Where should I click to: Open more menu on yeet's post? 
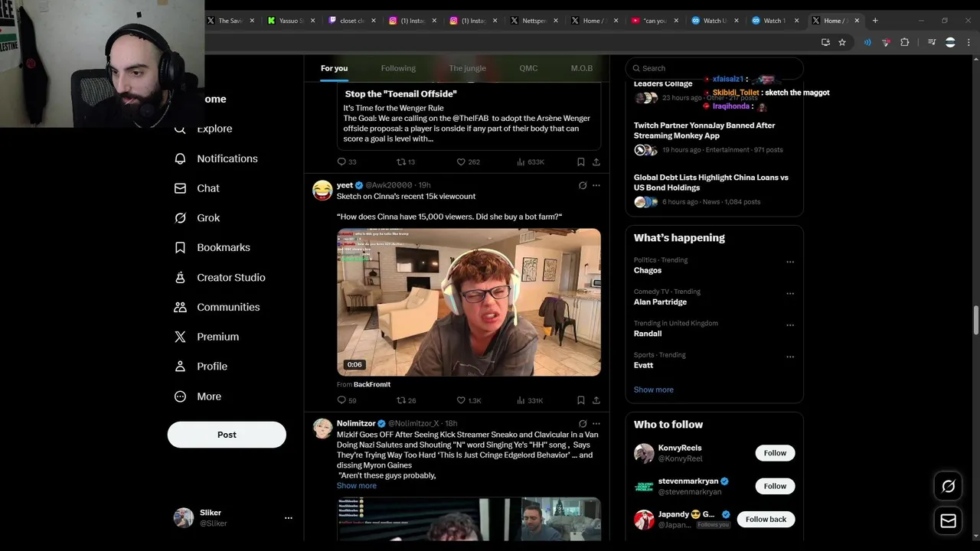(596, 185)
